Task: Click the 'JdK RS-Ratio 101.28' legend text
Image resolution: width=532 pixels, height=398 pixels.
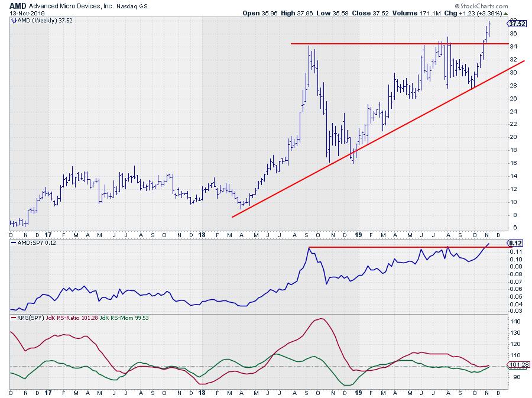Action: 72,318
